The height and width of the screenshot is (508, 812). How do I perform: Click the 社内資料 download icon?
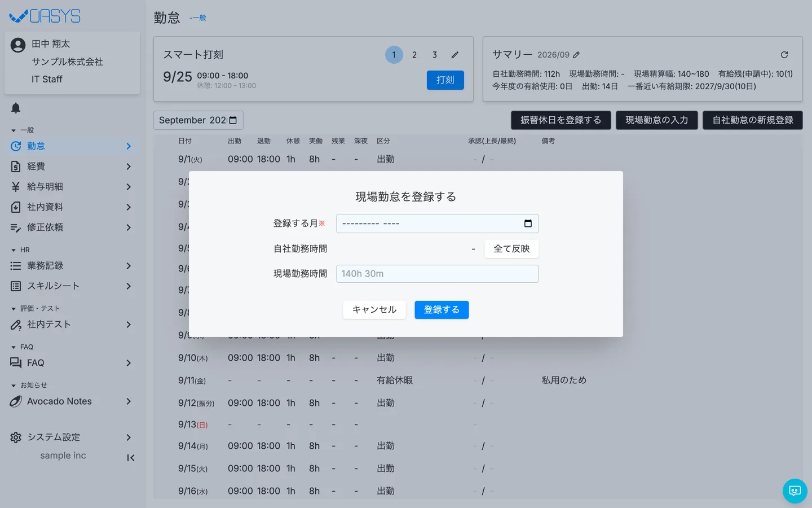[x=16, y=207]
